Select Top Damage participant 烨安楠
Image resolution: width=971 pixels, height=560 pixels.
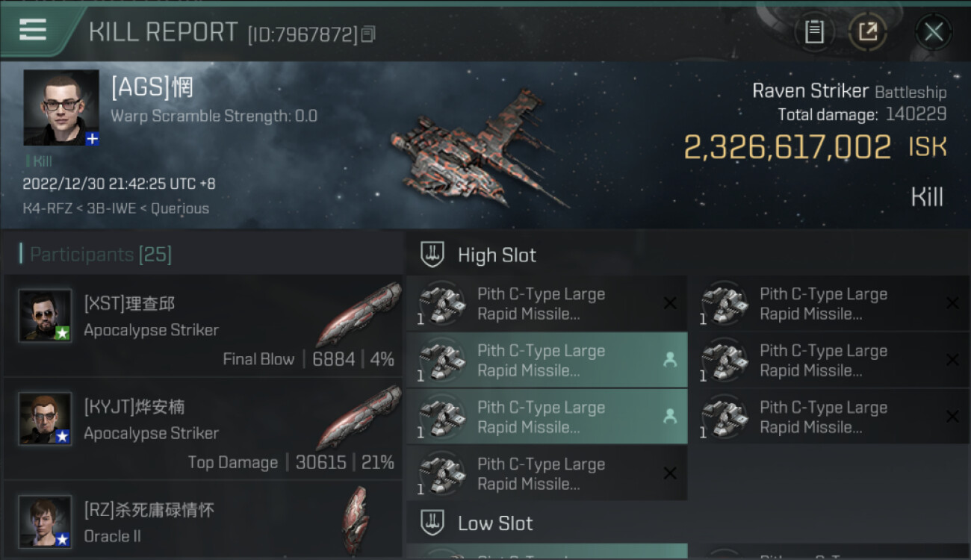203,429
